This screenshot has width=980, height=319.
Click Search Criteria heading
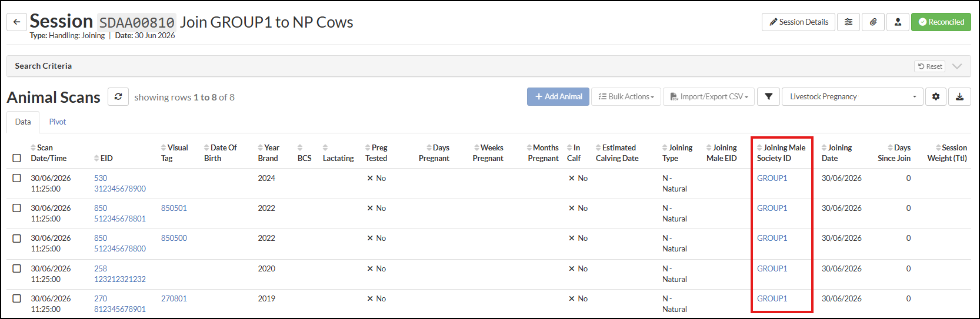point(44,66)
